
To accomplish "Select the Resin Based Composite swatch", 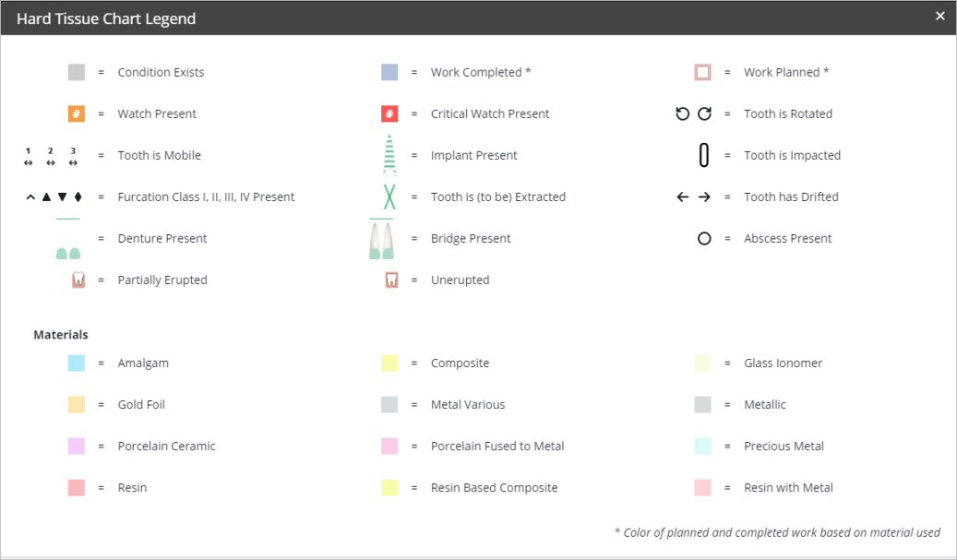I will (x=389, y=487).
